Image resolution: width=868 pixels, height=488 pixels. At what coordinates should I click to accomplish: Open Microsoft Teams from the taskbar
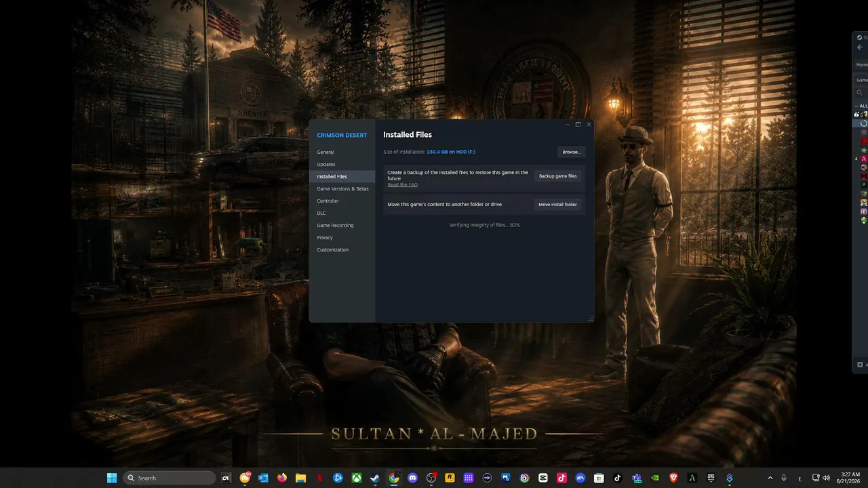tap(636, 478)
